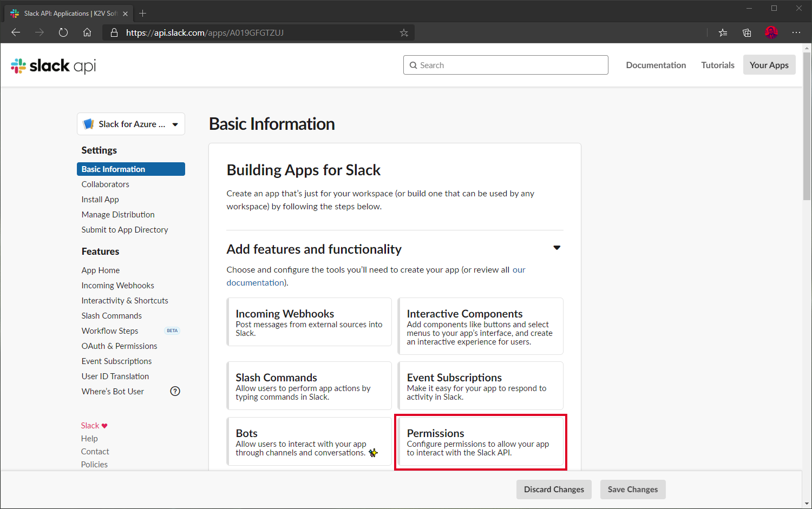Image resolution: width=812 pixels, height=509 pixels.
Task: Click the scrollbar down arrow
Action: pyautogui.click(x=807, y=504)
